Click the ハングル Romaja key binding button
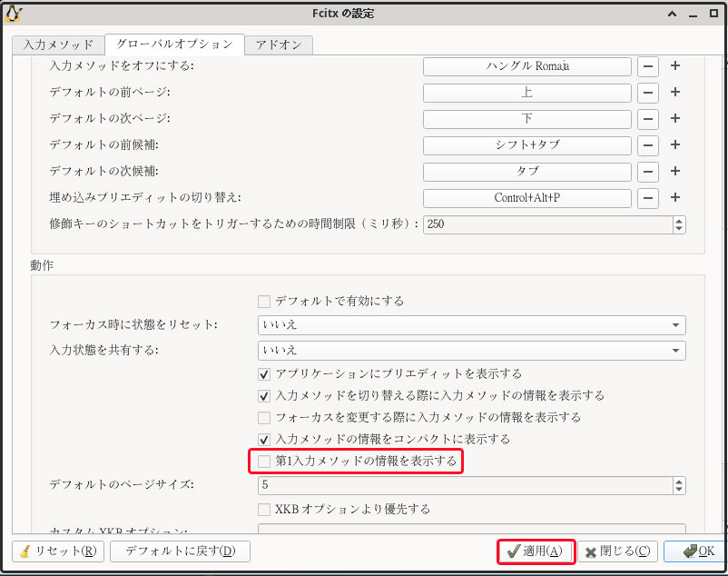 (x=527, y=66)
